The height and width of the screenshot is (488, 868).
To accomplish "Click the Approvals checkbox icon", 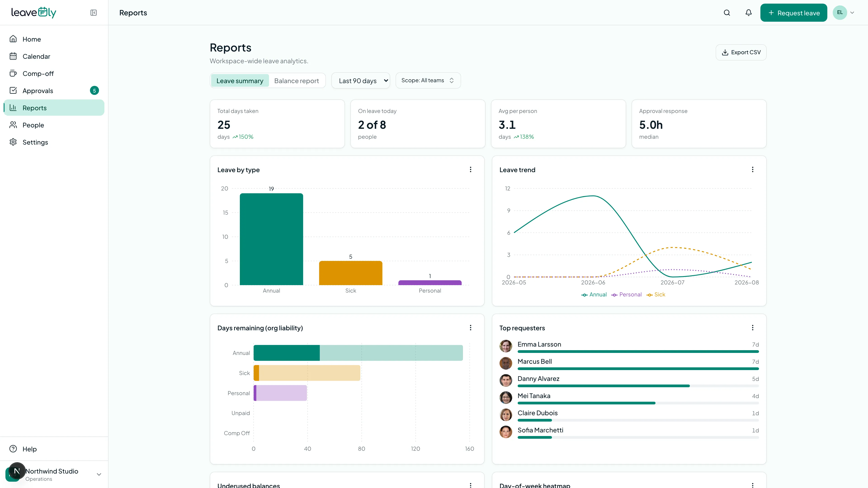I will coord(13,91).
